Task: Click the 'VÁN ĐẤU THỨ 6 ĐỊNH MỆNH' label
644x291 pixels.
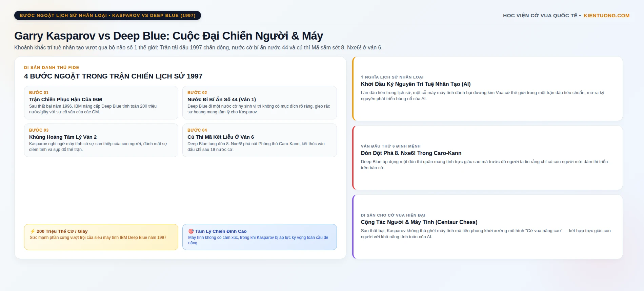Action: pyautogui.click(x=391, y=146)
